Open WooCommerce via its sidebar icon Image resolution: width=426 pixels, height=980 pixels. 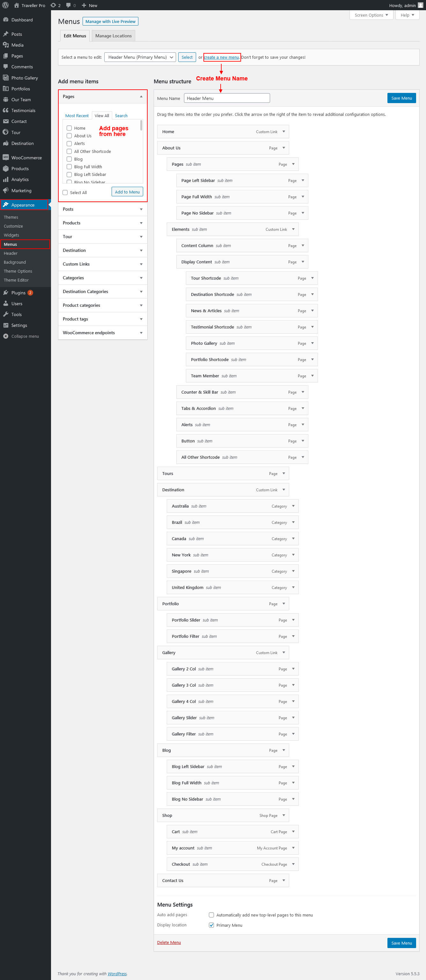(x=6, y=157)
